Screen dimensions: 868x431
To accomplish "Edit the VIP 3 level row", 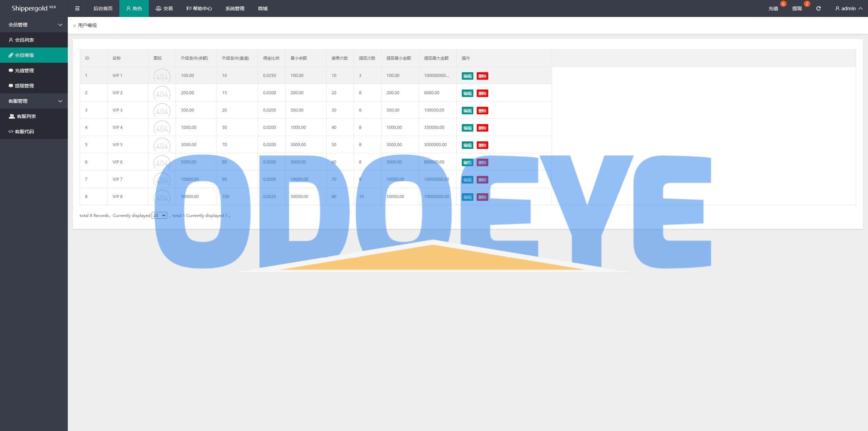I will tap(467, 111).
